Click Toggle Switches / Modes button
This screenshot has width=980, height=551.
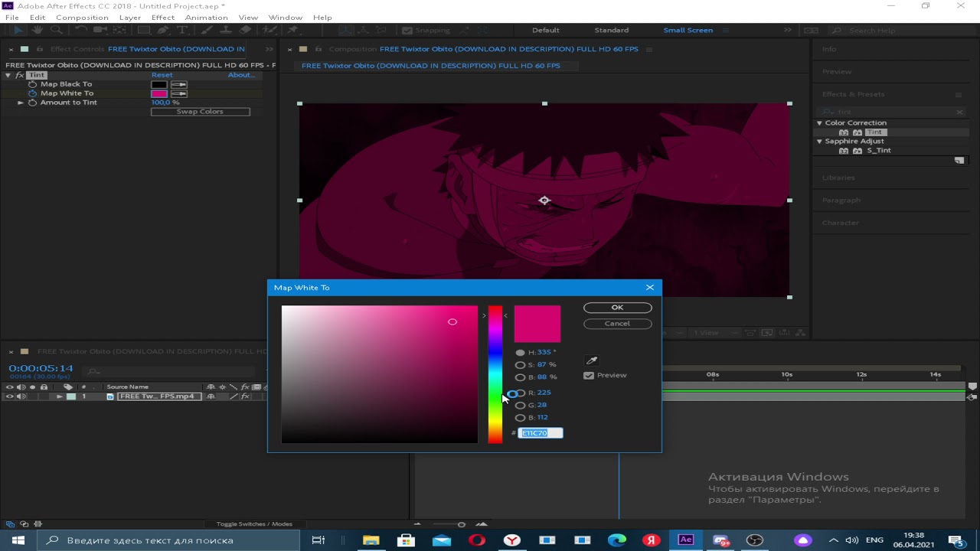(x=254, y=524)
